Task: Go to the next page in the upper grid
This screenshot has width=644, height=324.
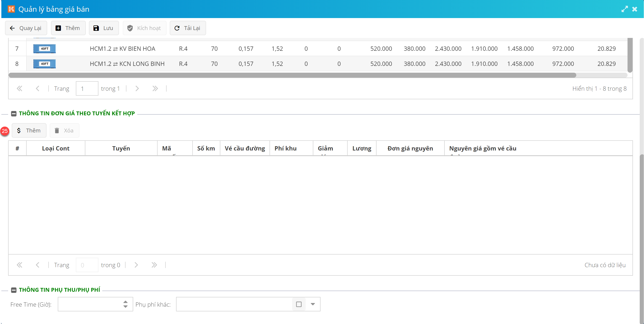Action: (137, 88)
